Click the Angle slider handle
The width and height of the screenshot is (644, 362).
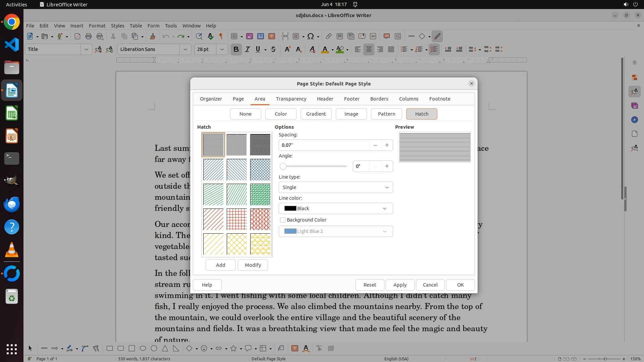[x=283, y=166]
